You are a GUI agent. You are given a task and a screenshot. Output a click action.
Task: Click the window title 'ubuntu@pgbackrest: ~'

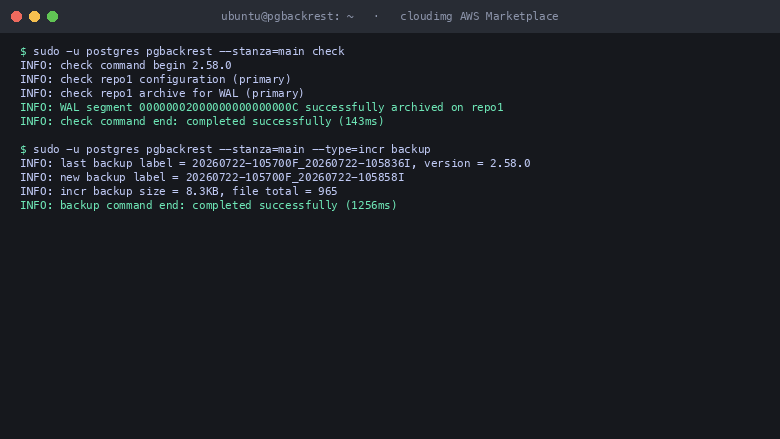pyautogui.click(x=288, y=16)
